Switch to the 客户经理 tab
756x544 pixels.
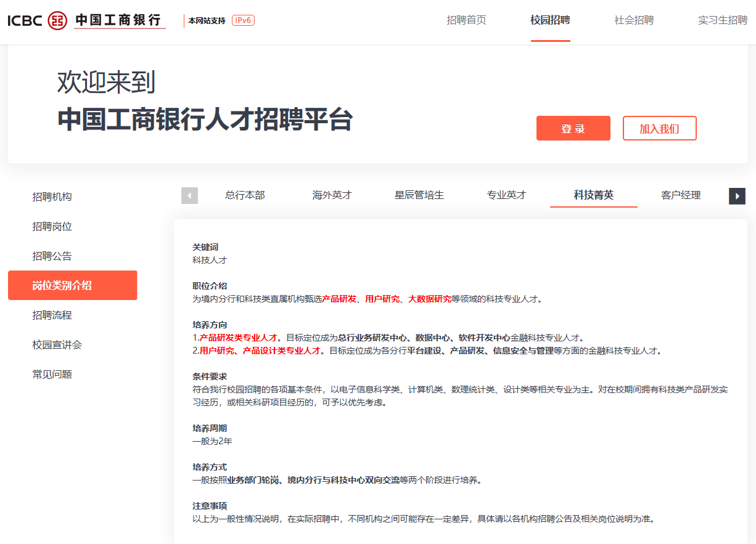click(x=681, y=195)
